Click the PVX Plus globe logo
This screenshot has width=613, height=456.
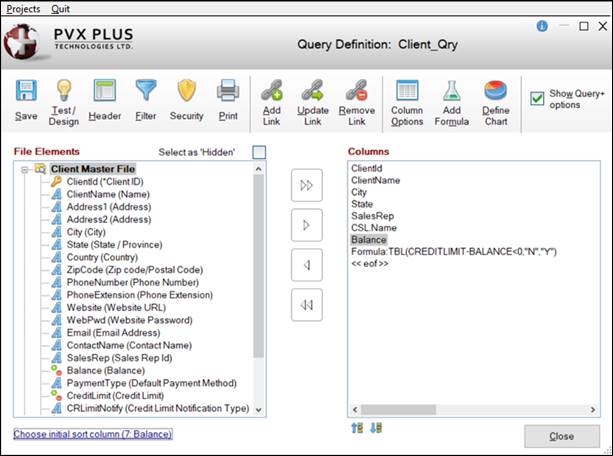[x=22, y=41]
